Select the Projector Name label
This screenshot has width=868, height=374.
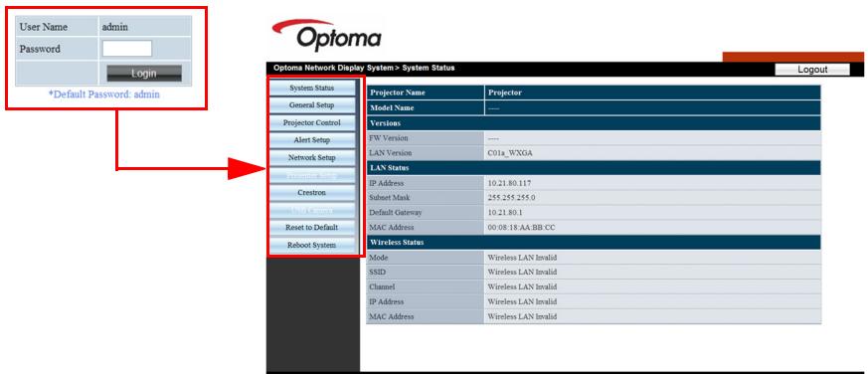click(398, 93)
